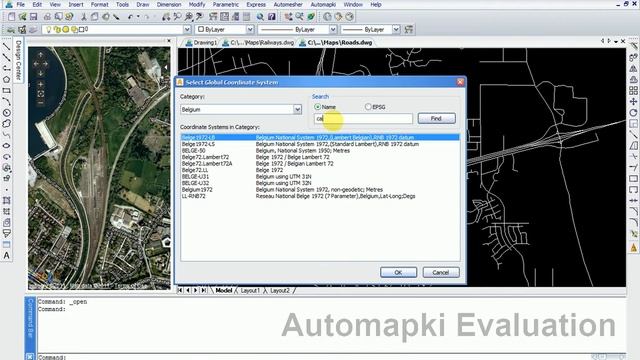Select the LL-RNB72 coordinate system

tap(320, 196)
